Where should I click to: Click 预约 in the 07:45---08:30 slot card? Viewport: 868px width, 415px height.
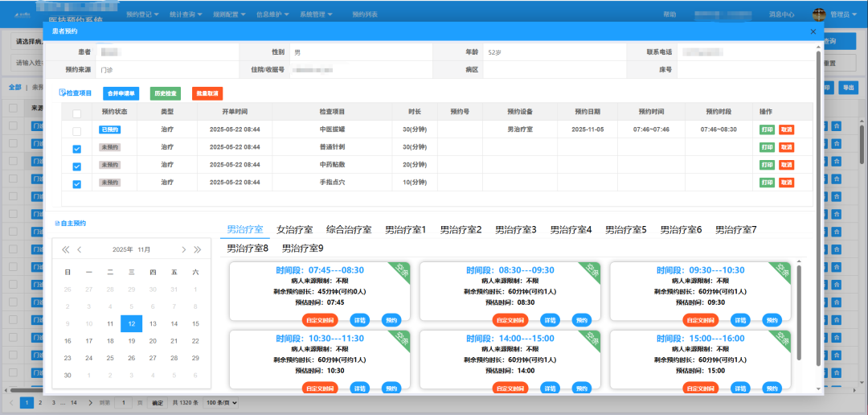(x=391, y=320)
